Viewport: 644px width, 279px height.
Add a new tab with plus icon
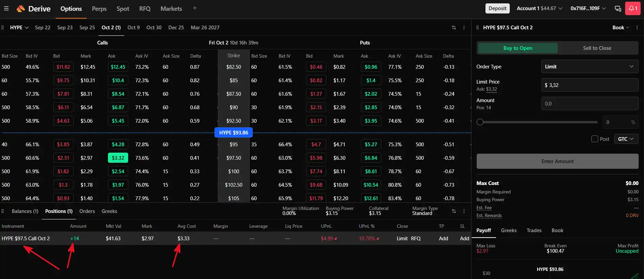pyautogui.click(x=195, y=8)
